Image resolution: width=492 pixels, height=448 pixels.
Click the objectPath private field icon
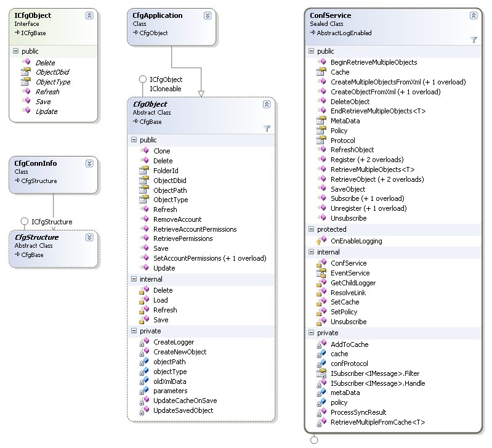[144, 362]
